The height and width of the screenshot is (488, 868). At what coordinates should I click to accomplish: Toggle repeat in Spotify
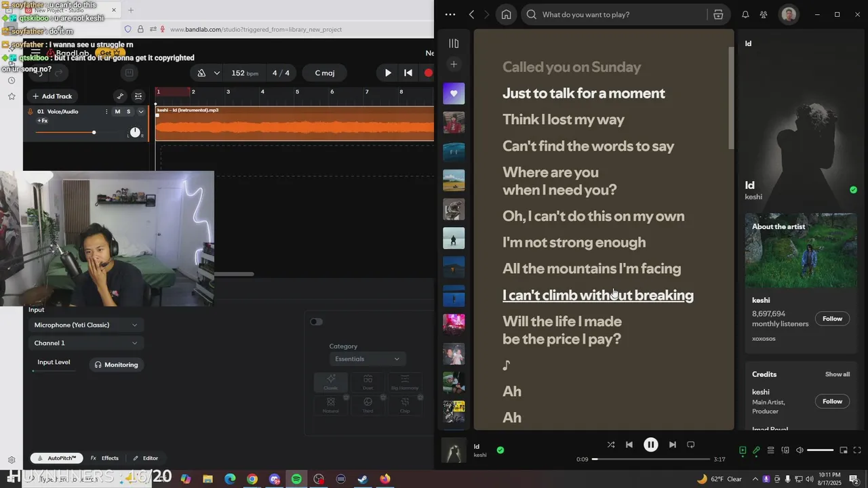tap(690, 445)
